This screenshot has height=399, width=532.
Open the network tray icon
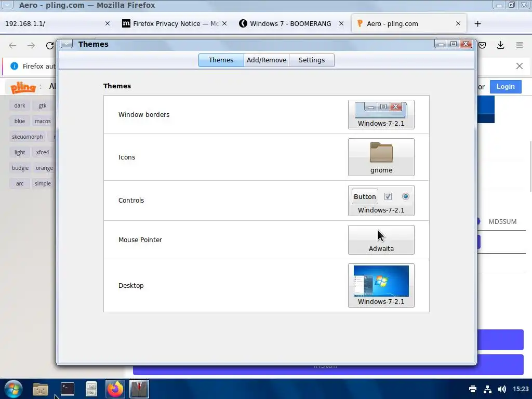pos(487,389)
